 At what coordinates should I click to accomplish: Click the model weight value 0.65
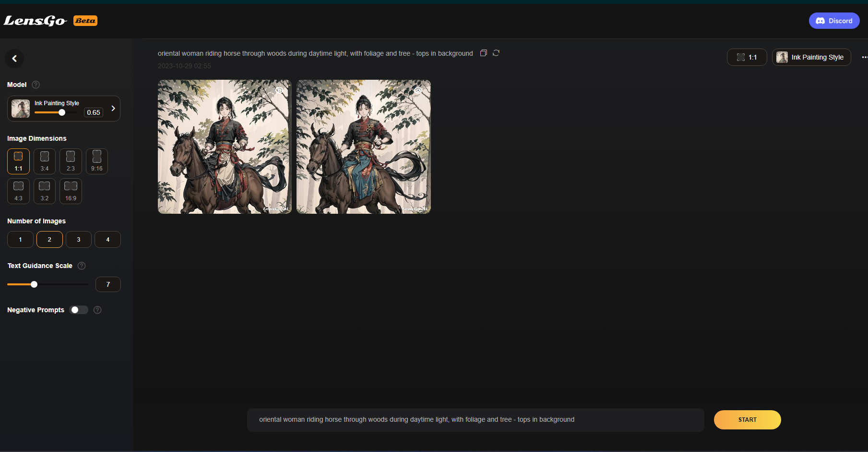[x=94, y=112]
